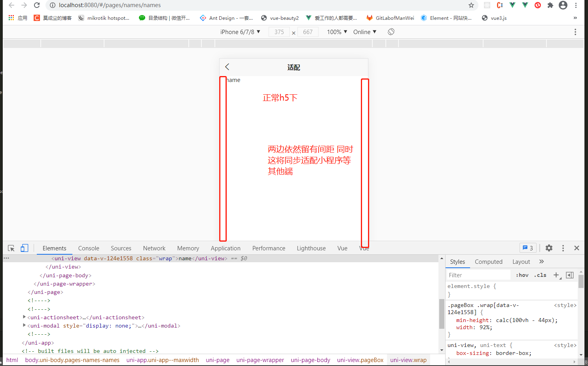588x366 pixels.
Task: Expand the uni-actionsheet node
Action: 25,317
